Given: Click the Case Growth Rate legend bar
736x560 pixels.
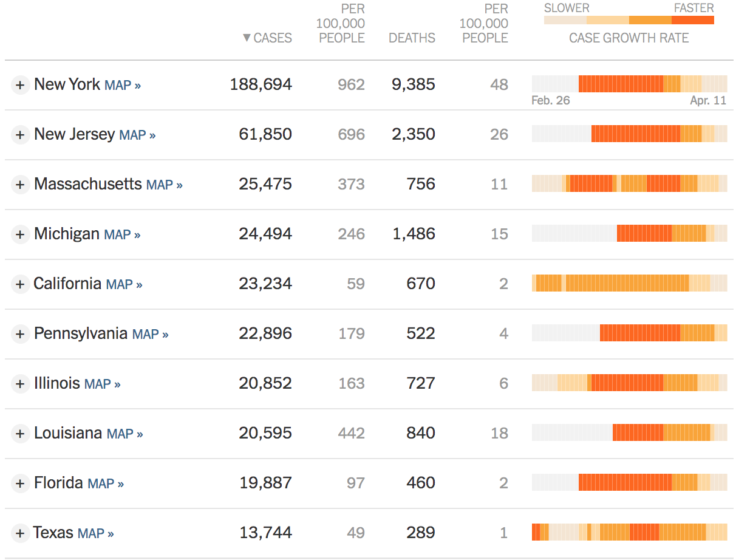Looking at the screenshot, I should 629,20.
